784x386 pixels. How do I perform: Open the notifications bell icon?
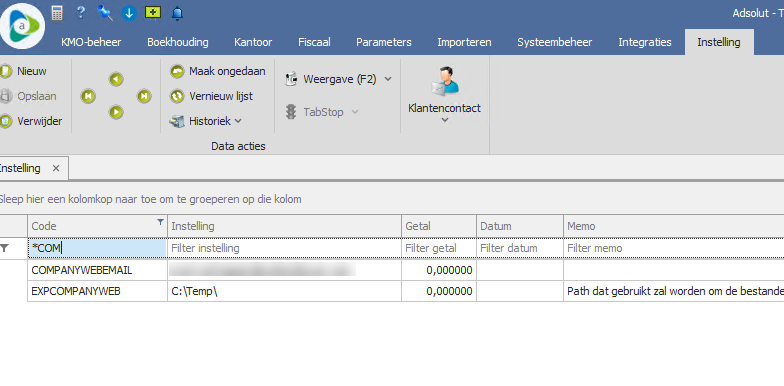177,14
